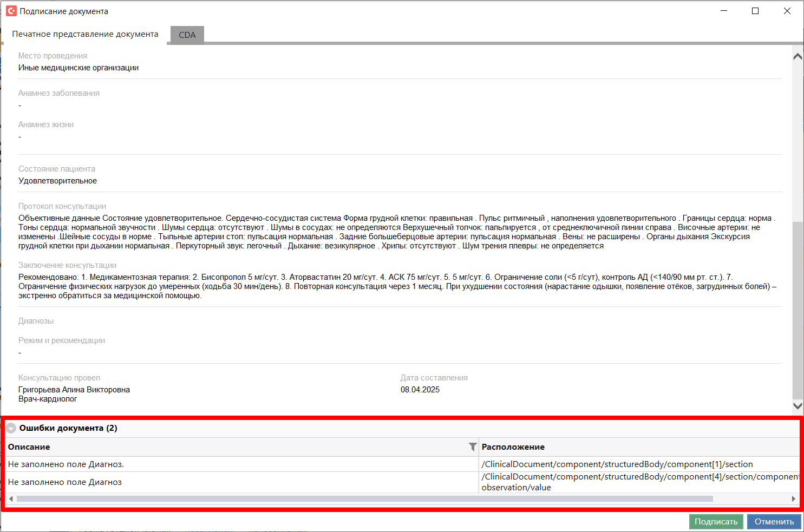Click the application logo in the title bar
The height and width of the screenshot is (532, 804).
coord(11,11)
